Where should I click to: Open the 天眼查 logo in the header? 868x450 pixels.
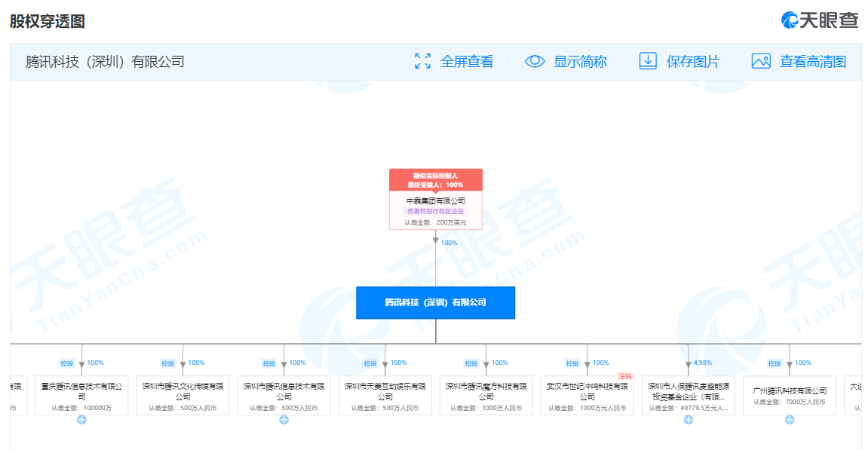point(819,20)
